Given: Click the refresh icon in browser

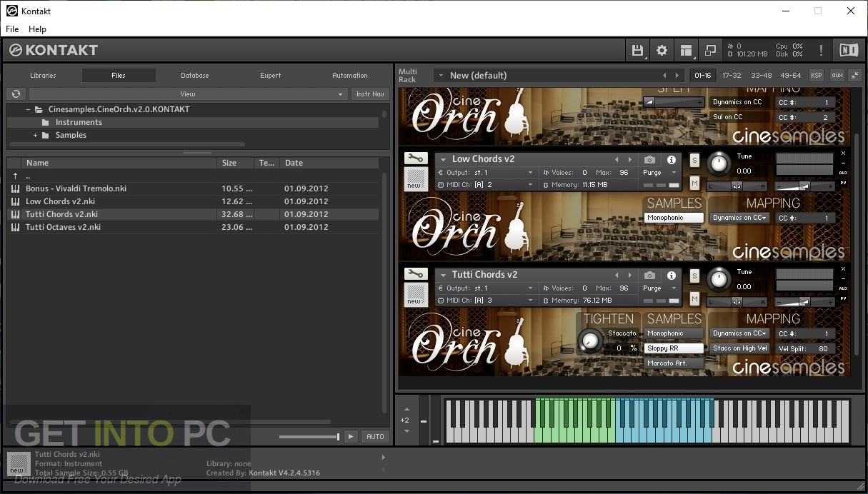Looking at the screenshot, I should click(x=16, y=94).
